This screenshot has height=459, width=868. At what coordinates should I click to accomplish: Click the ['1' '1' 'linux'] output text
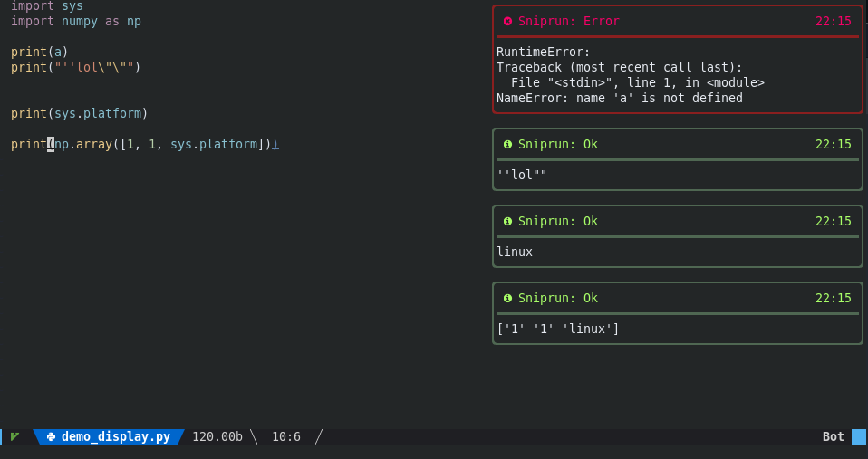coord(558,329)
